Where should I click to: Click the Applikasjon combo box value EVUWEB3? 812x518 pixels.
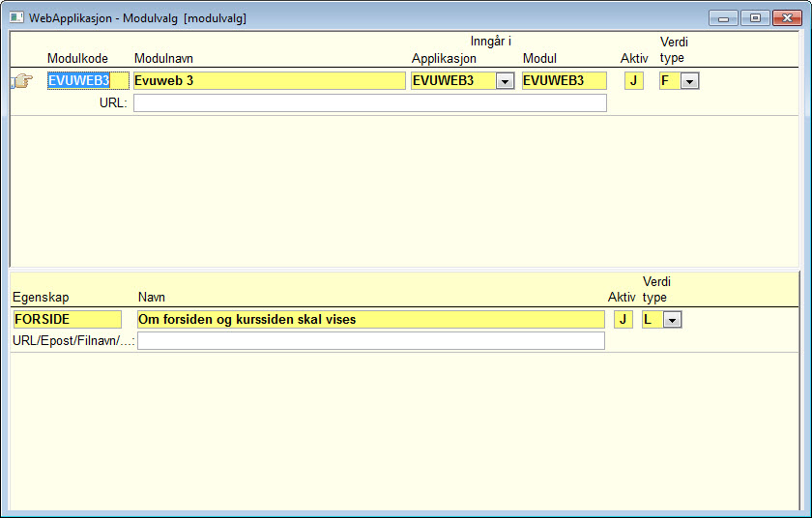[x=453, y=81]
